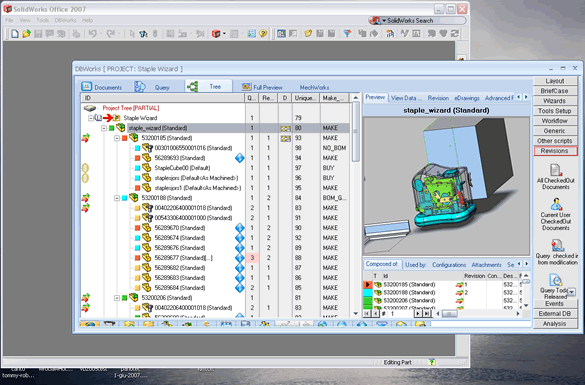Click the Tools Setup button
Viewport: 585px width, 385px height.
[x=555, y=111]
